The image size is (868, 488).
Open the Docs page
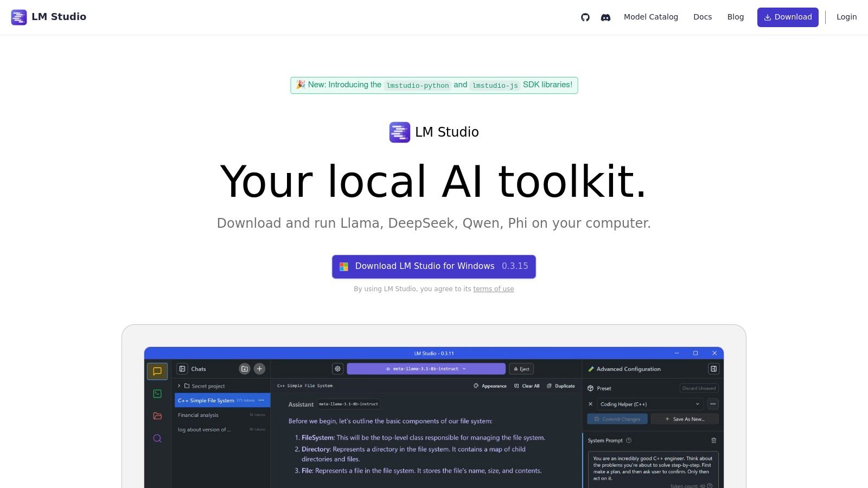(x=703, y=17)
